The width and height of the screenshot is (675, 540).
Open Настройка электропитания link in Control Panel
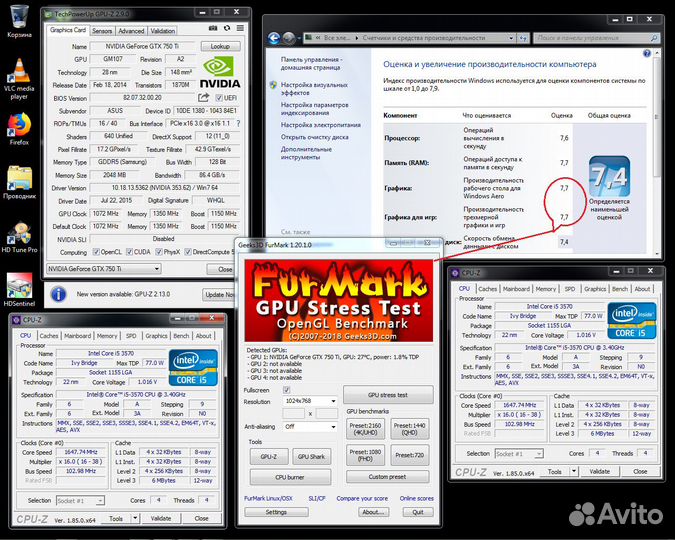pyautogui.click(x=321, y=125)
